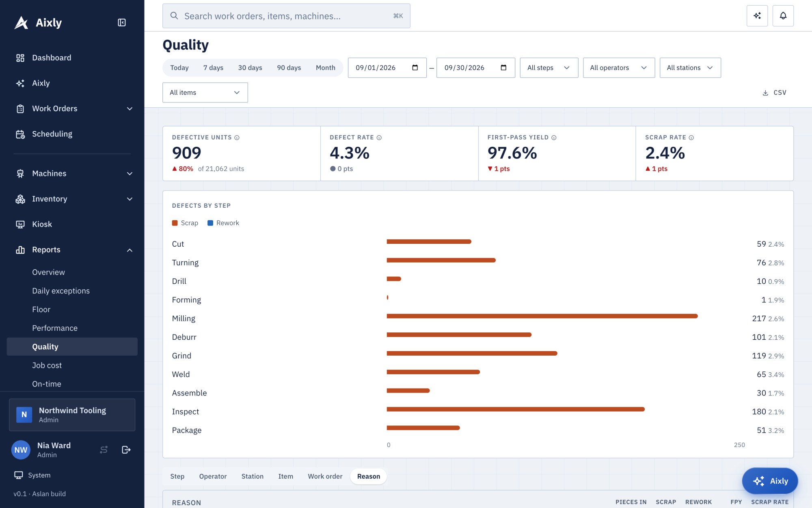Toggle Scrap legend series
Screen dimensions: 812x508
click(185, 223)
